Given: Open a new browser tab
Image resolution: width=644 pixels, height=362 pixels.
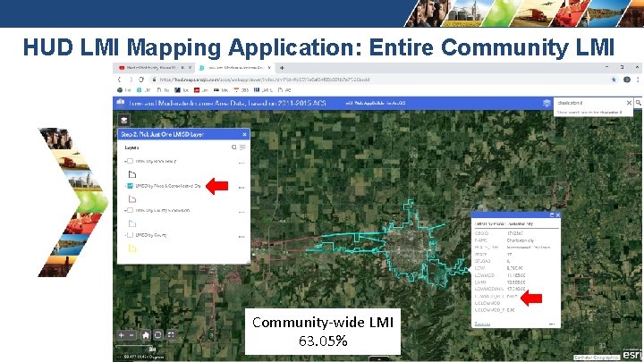Looking at the screenshot, I should click(282, 68).
